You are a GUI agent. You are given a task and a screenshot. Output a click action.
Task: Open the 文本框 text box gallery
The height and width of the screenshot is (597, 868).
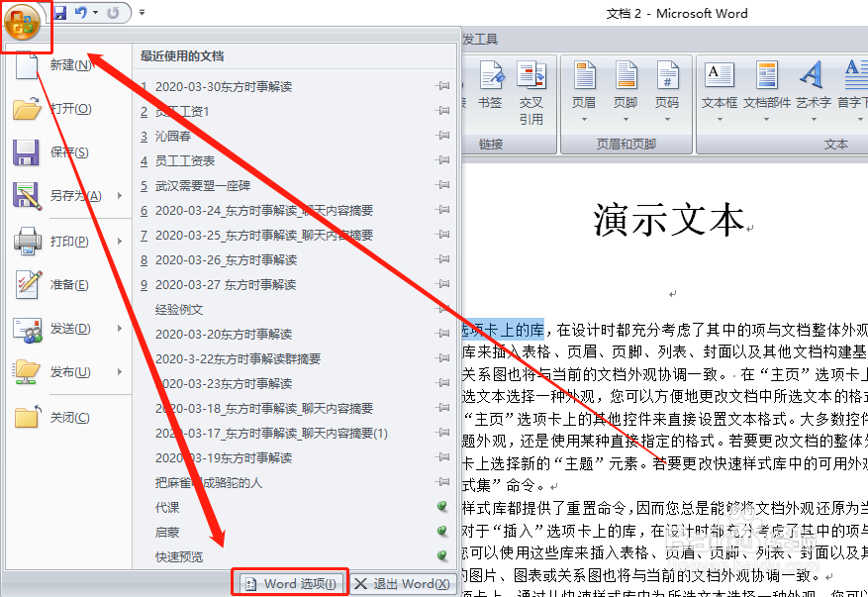tap(720, 92)
